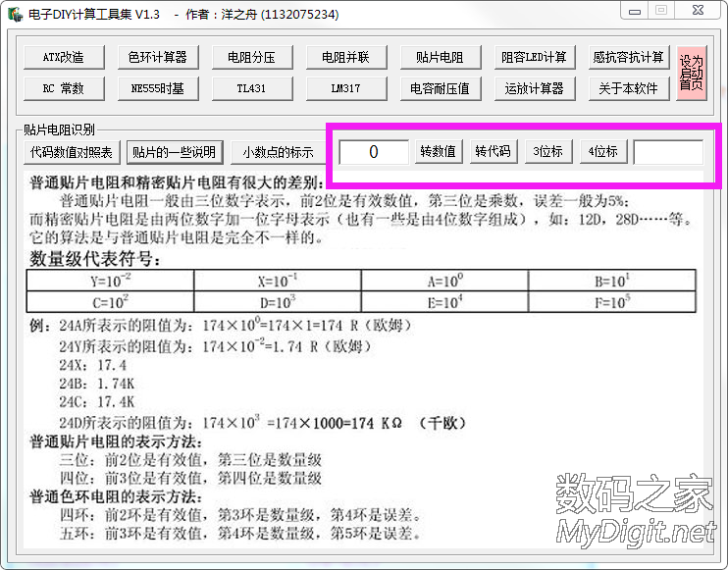Show 贴片的一些说明 notes
The height and width of the screenshot is (570, 728).
[175, 152]
